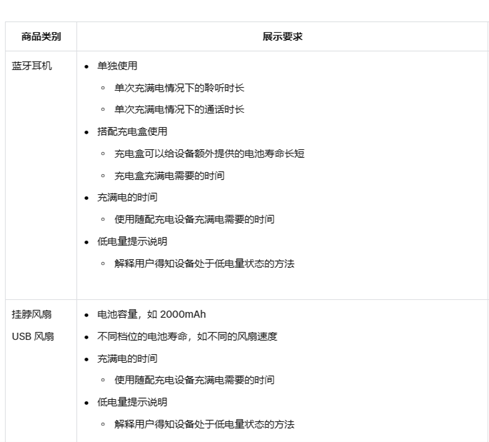Image resolution: width=489 pixels, height=442 pixels.
Task: Click 充满电的时间 in the 风扇 row
Action: tap(127, 359)
